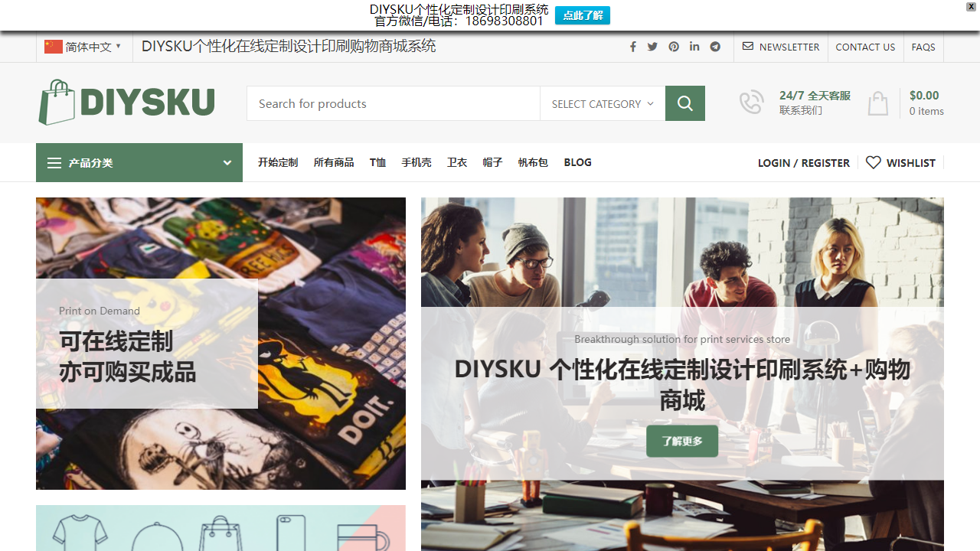Screen dimensions: 980x551
Task: Close the top banner with X
Action: (971, 6)
